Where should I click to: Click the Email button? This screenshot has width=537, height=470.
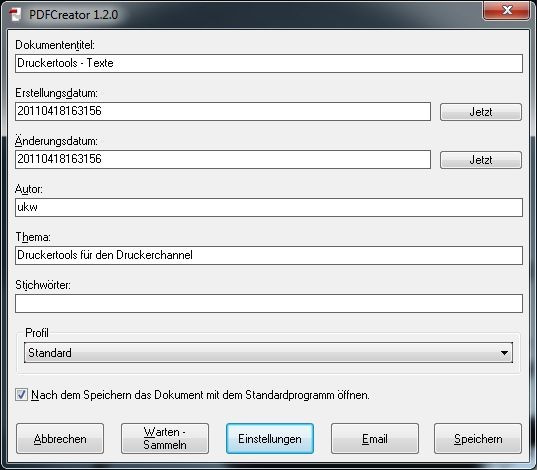[375, 438]
